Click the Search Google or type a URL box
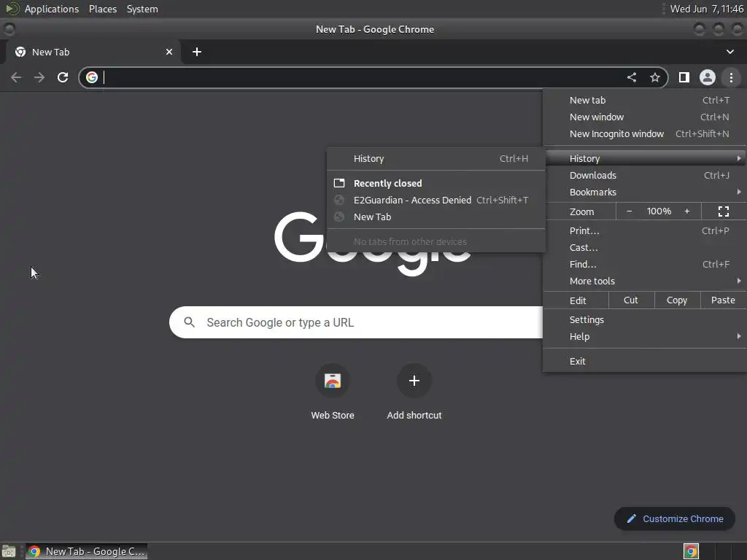The width and height of the screenshot is (747, 560). click(356, 322)
